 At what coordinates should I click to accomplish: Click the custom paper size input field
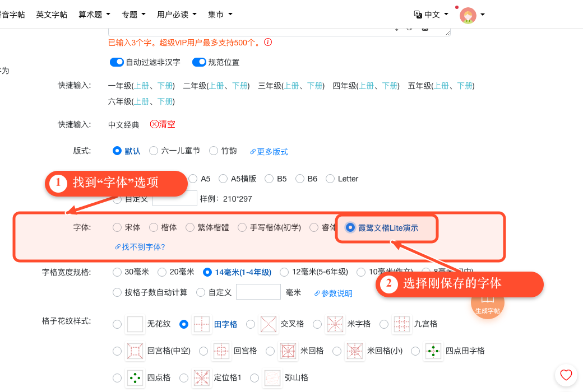click(x=175, y=198)
